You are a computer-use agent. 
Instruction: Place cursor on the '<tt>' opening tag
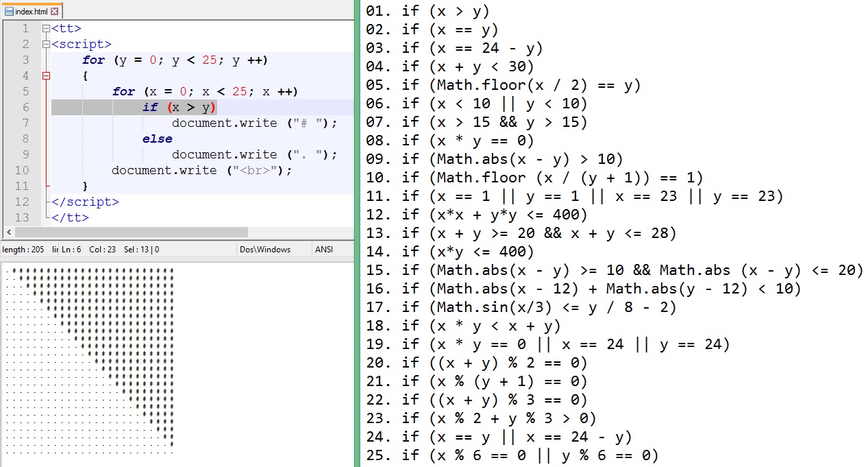(66, 29)
